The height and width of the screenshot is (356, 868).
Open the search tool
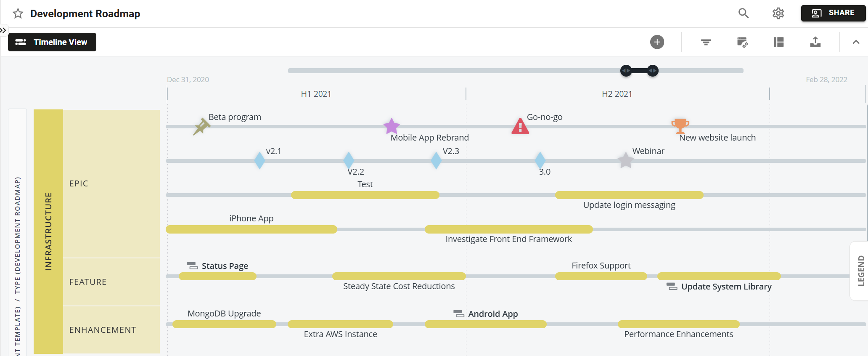tap(743, 13)
